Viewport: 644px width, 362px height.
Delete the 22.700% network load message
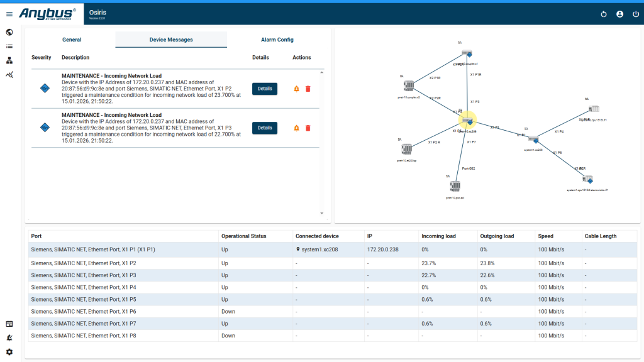pyautogui.click(x=308, y=128)
